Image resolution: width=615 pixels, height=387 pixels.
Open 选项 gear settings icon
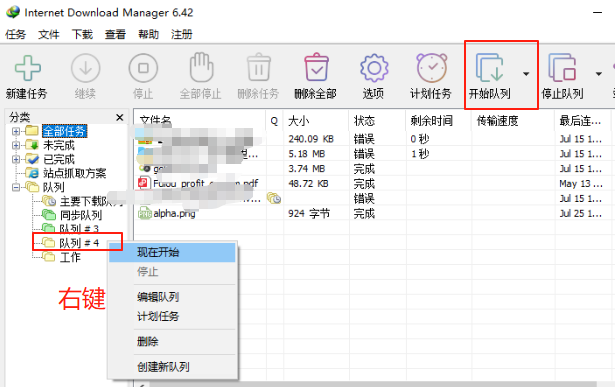[x=374, y=68]
